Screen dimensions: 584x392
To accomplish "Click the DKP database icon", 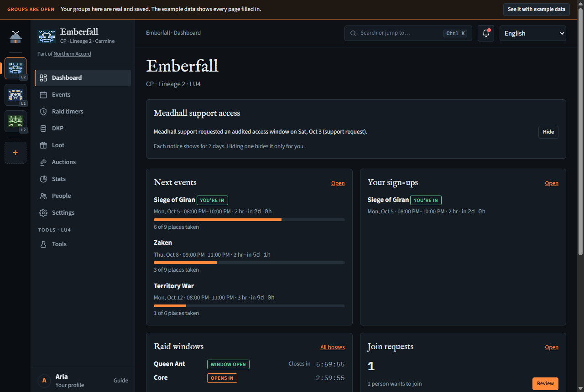I will (43, 129).
